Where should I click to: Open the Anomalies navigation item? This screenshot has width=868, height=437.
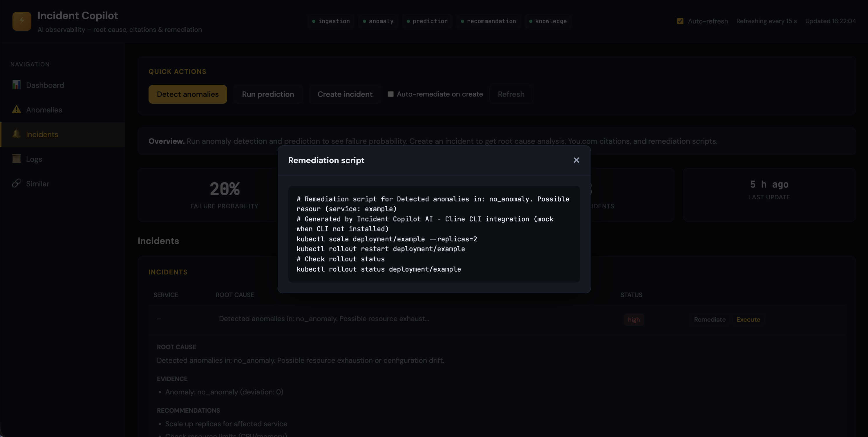tap(44, 110)
